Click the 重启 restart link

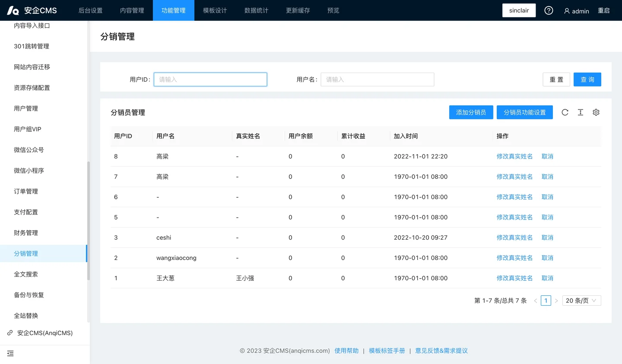pyautogui.click(x=604, y=10)
